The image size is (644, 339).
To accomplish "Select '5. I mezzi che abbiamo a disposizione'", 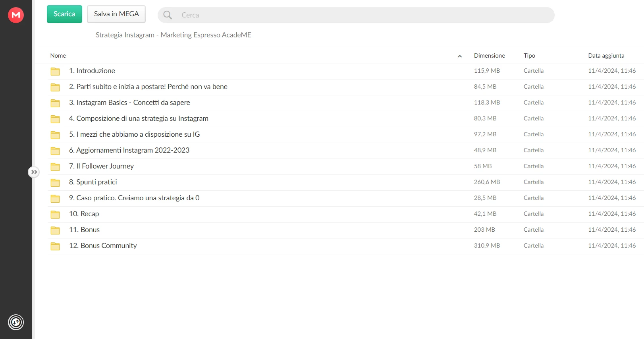I will pyautogui.click(x=135, y=134).
